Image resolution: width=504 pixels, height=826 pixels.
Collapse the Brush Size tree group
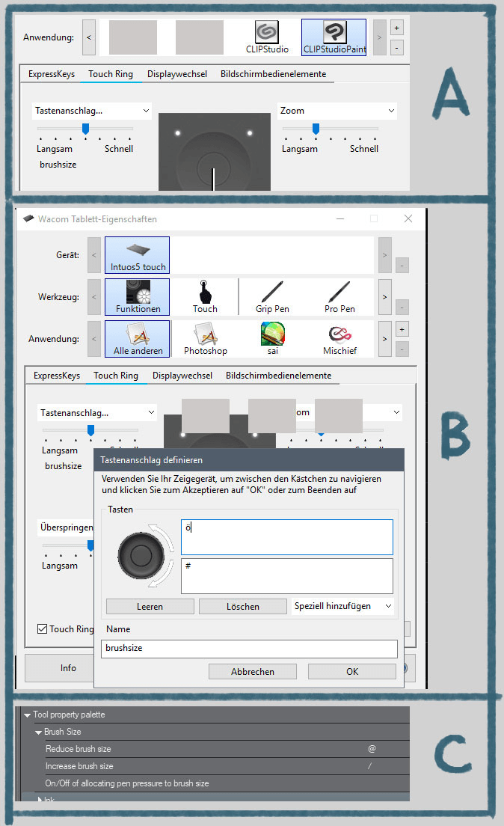click(38, 732)
